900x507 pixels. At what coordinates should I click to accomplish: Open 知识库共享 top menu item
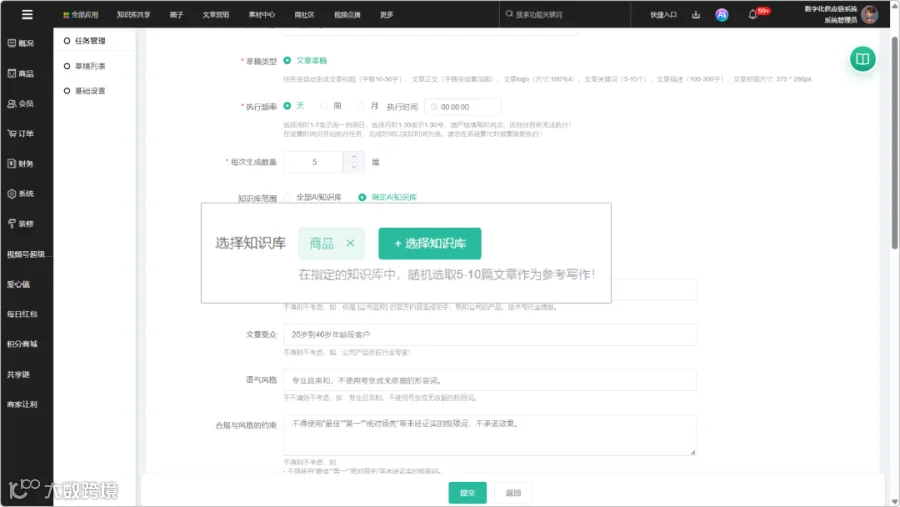pyautogui.click(x=133, y=15)
